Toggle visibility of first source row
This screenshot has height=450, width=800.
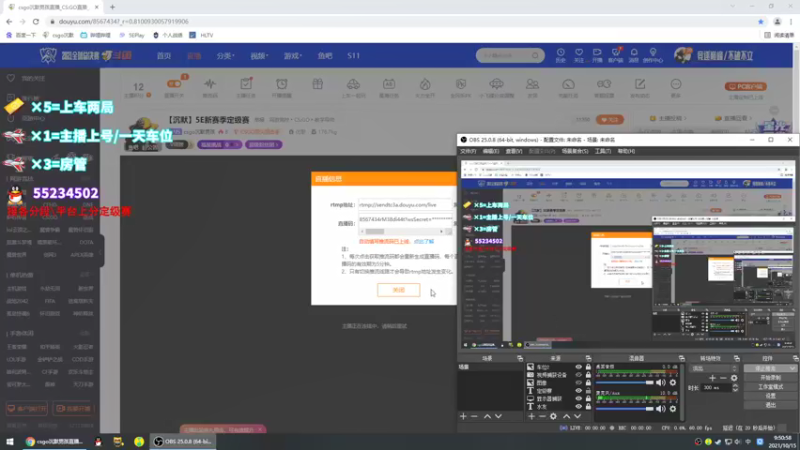point(579,367)
